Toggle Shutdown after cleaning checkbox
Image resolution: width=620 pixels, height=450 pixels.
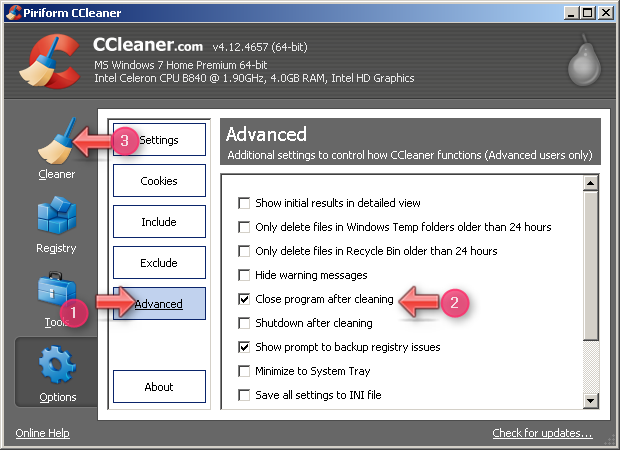click(x=244, y=323)
